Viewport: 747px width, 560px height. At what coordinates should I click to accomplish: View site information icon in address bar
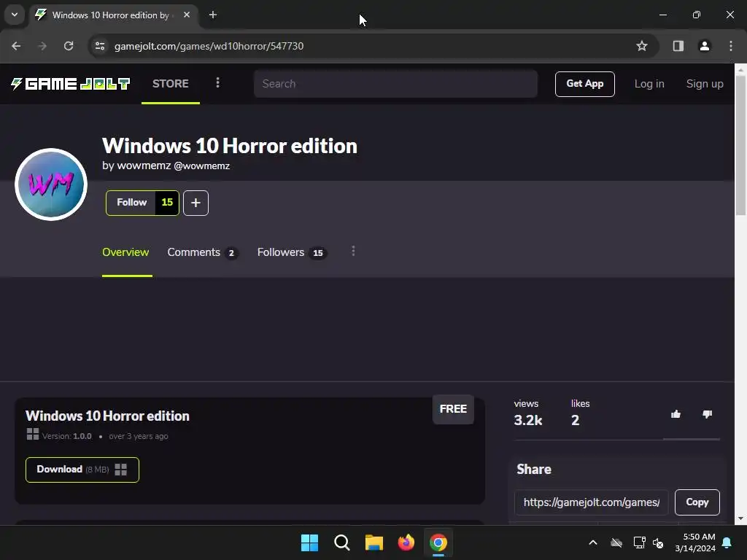click(100, 46)
